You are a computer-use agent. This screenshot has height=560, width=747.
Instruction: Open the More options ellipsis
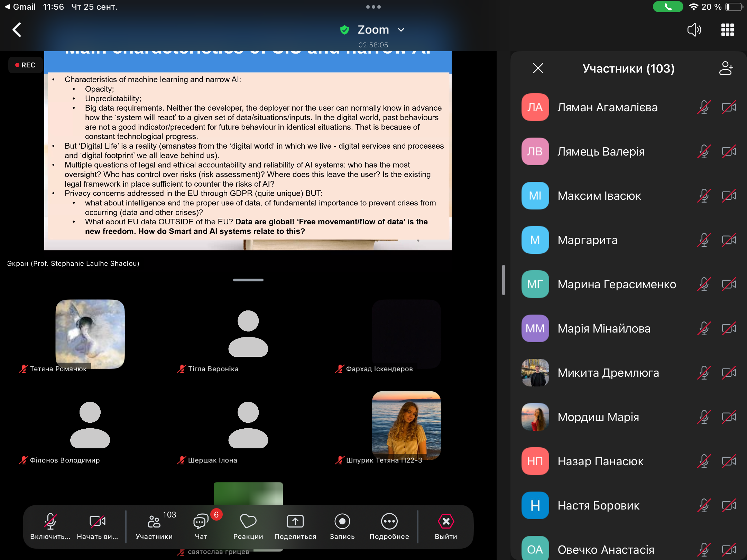[389, 522]
